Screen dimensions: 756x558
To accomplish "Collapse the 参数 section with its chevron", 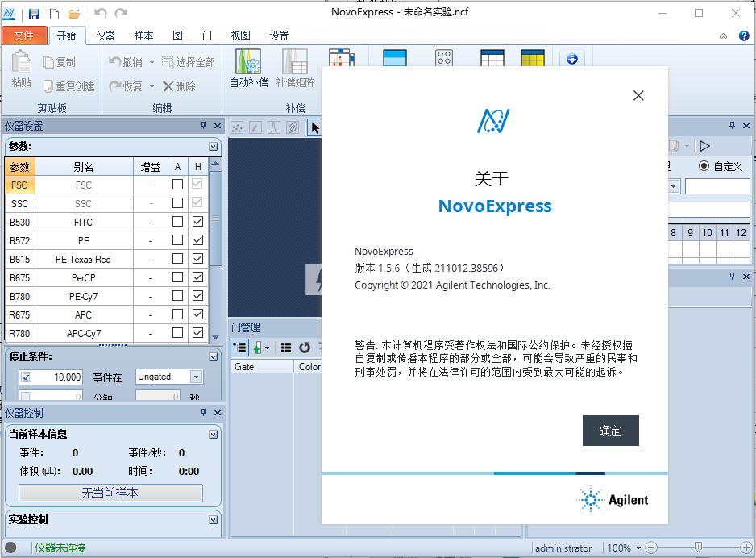I will tap(213, 147).
